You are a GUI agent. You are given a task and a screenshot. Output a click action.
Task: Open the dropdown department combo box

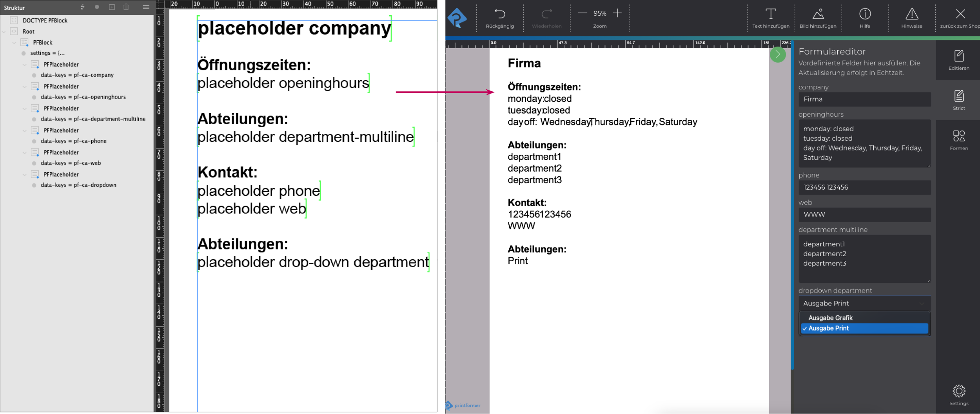coord(864,303)
